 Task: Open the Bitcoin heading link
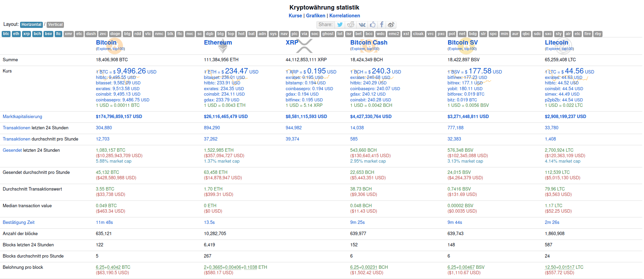(106, 43)
